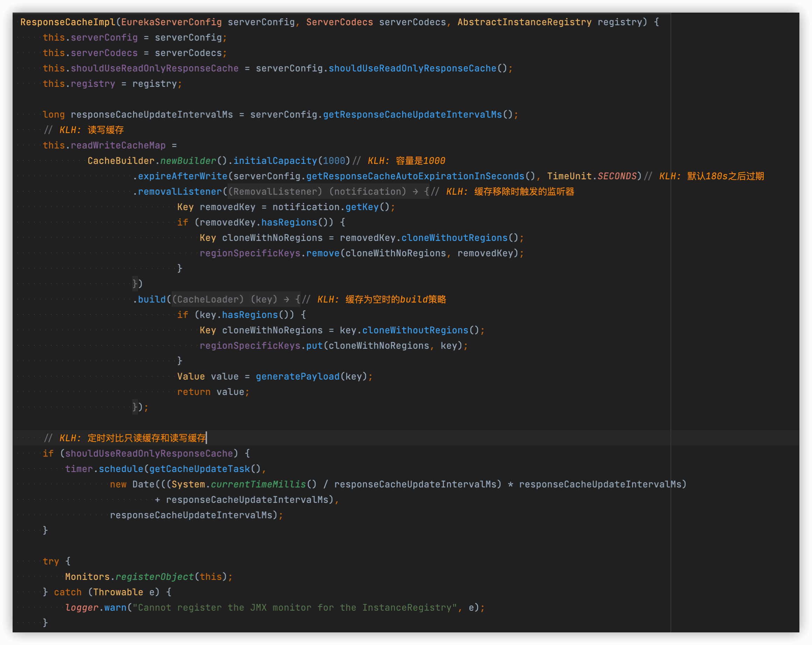Screen dimensions: 812x645
Task: Expand the folded (CacheLoader) (key) lambda
Action: 236,299
